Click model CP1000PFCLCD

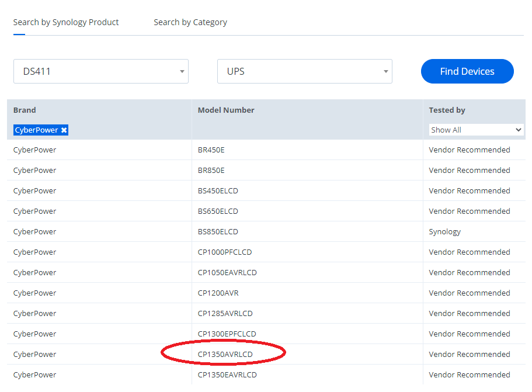(x=225, y=252)
